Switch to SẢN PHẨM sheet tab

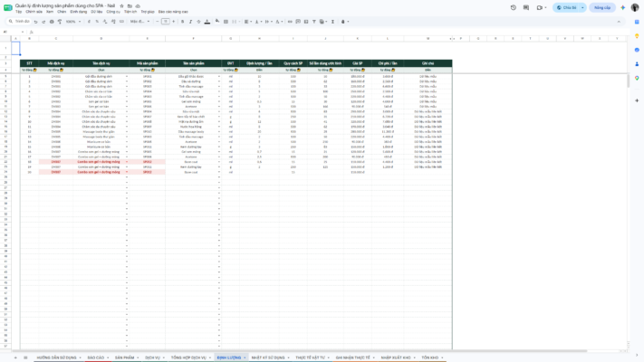(x=124, y=357)
